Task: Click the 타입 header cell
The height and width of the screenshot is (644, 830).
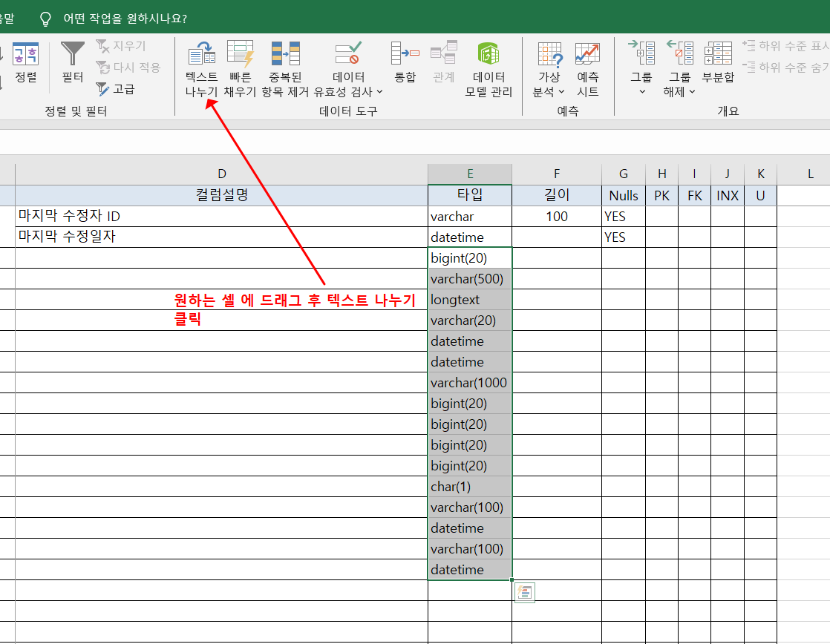Action: (x=470, y=195)
